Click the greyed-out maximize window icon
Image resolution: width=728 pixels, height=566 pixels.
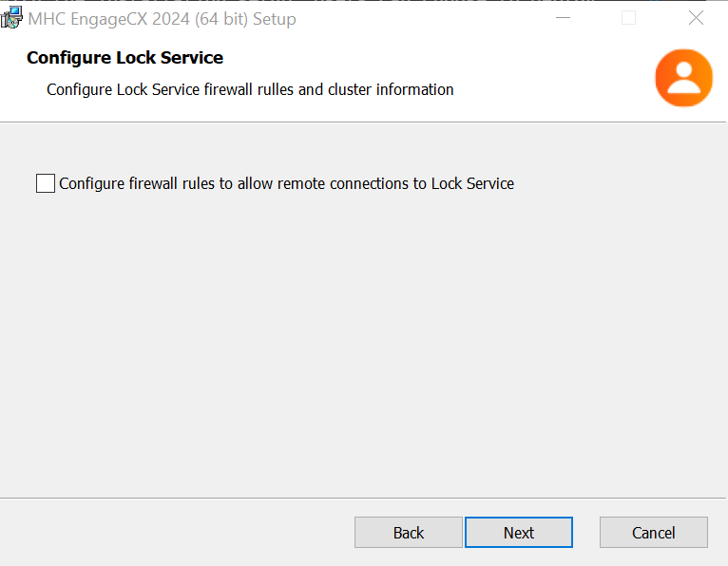pos(628,18)
